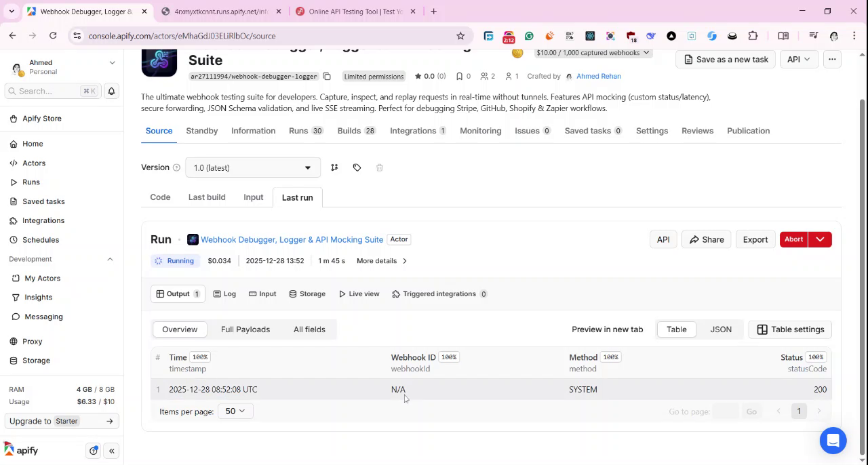868x465 pixels.
Task: Open version tag settings via tag icon
Action: point(357,167)
